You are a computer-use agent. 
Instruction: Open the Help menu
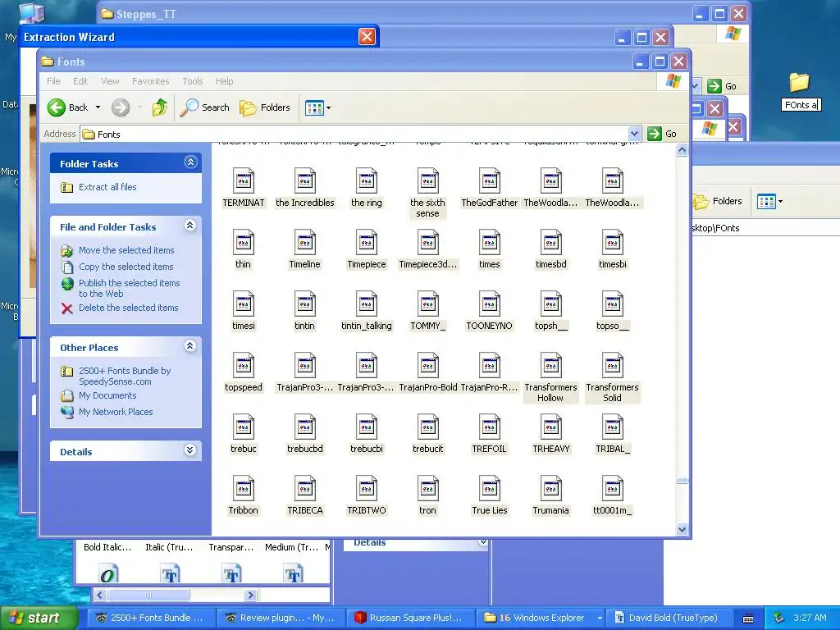coord(225,81)
